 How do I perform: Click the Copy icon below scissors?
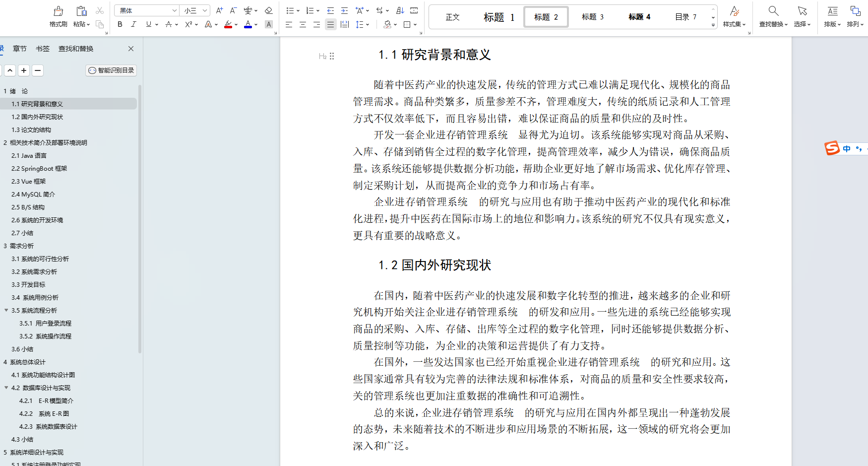[100, 24]
